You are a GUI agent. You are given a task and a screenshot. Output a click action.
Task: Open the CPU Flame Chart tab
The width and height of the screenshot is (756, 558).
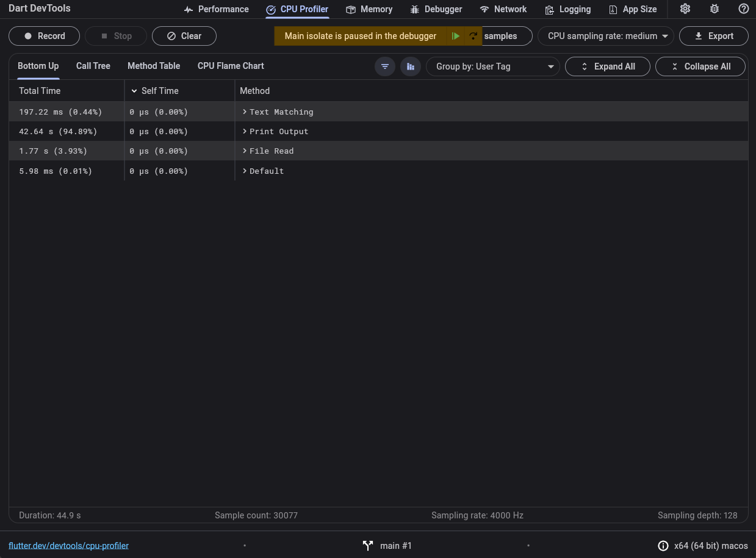(x=231, y=66)
